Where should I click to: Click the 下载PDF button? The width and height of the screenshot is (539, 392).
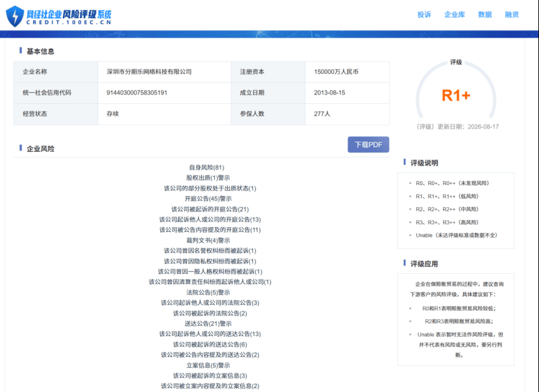(x=368, y=145)
